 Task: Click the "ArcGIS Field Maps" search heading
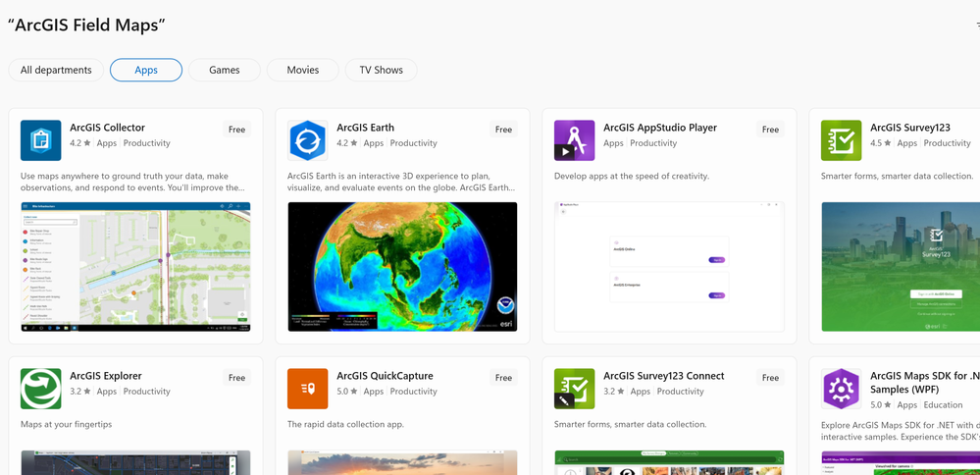click(x=87, y=25)
